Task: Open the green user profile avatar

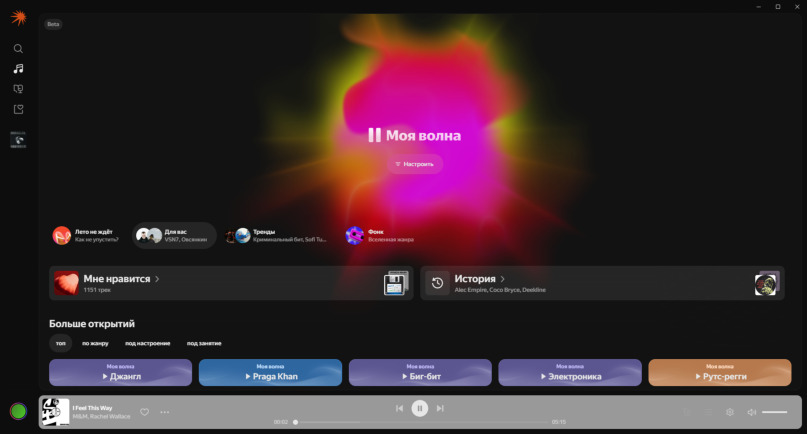Action: [19, 411]
